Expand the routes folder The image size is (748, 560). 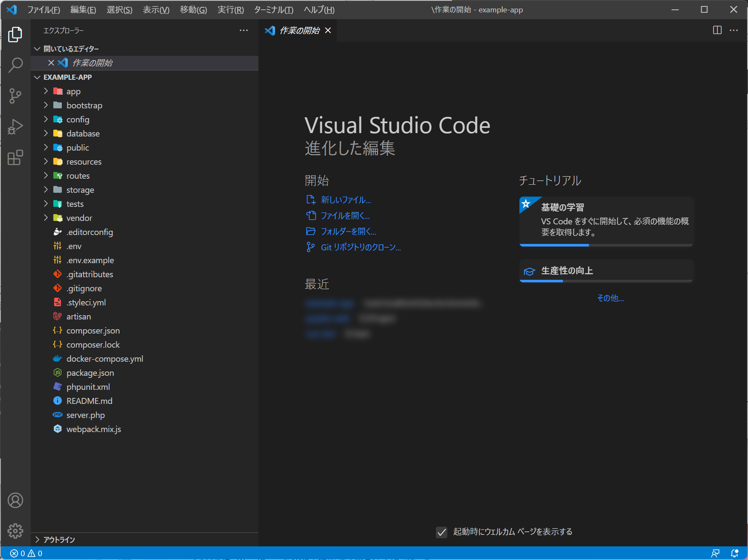(46, 176)
